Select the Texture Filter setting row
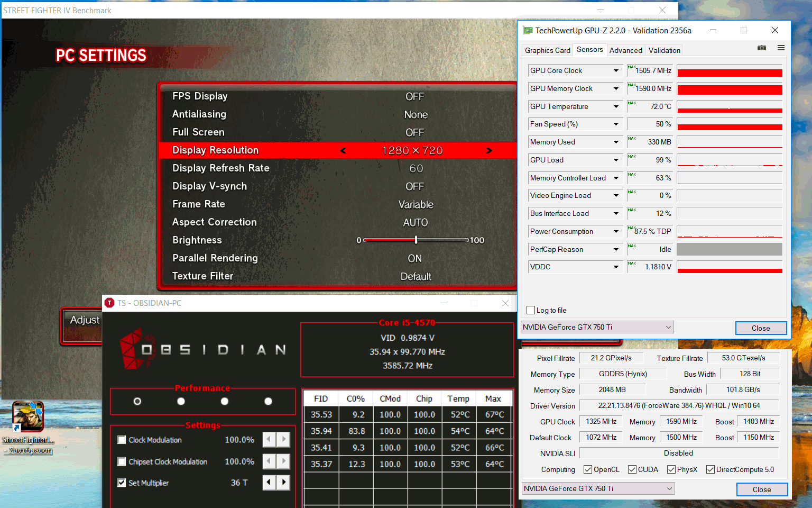This screenshot has height=508, width=812. 338,276
